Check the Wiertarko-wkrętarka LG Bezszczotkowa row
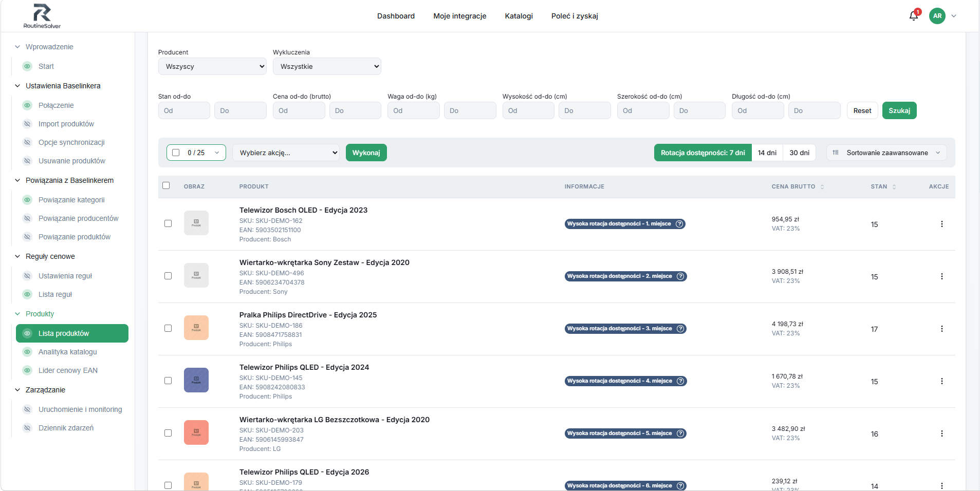The width and height of the screenshot is (980, 491). coord(168,433)
